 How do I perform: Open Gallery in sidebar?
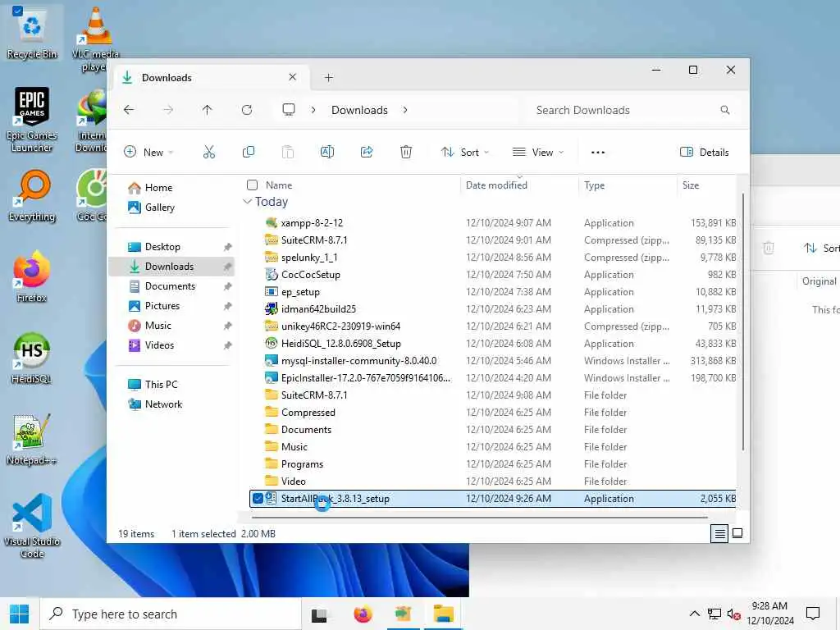[x=160, y=208]
